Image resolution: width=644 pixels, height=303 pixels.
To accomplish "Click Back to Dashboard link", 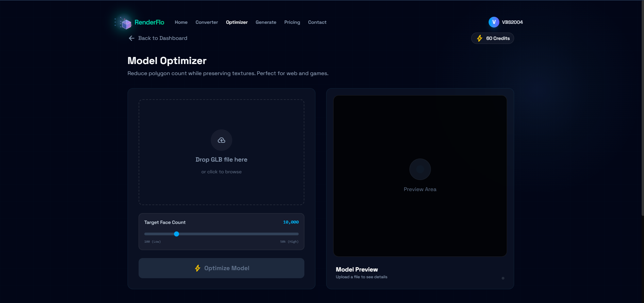I will (162, 38).
